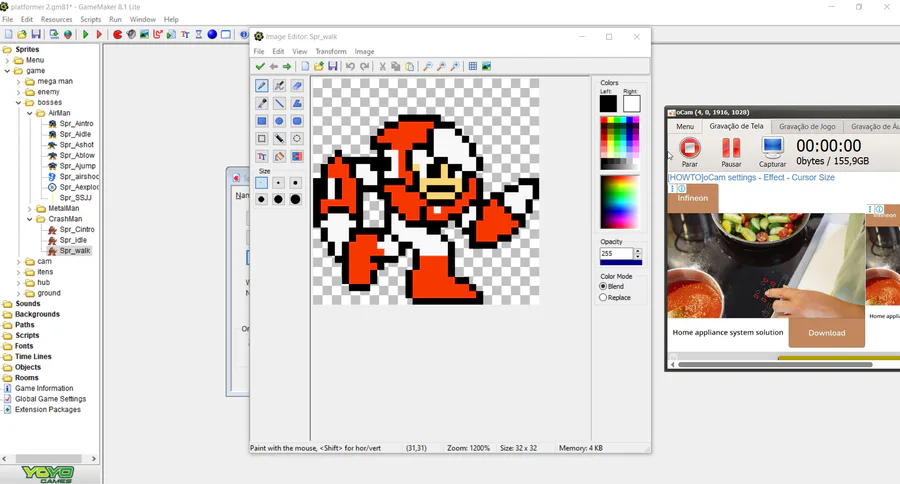Select Spr_walk in the resource tree
This screenshot has width=900, height=484.
click(x=75, y=251)
